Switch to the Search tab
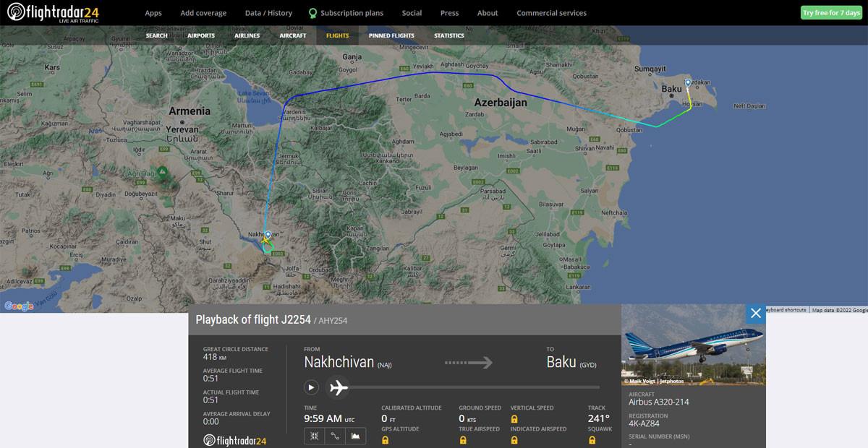868x448 pixels. point(156,35)
